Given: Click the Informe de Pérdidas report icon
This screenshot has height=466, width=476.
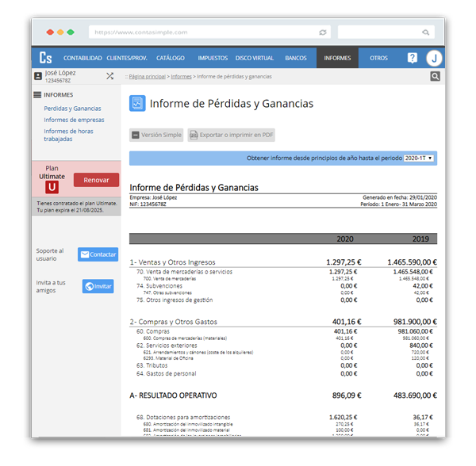Looking at the screenshot, I should (x=137, y=104).
